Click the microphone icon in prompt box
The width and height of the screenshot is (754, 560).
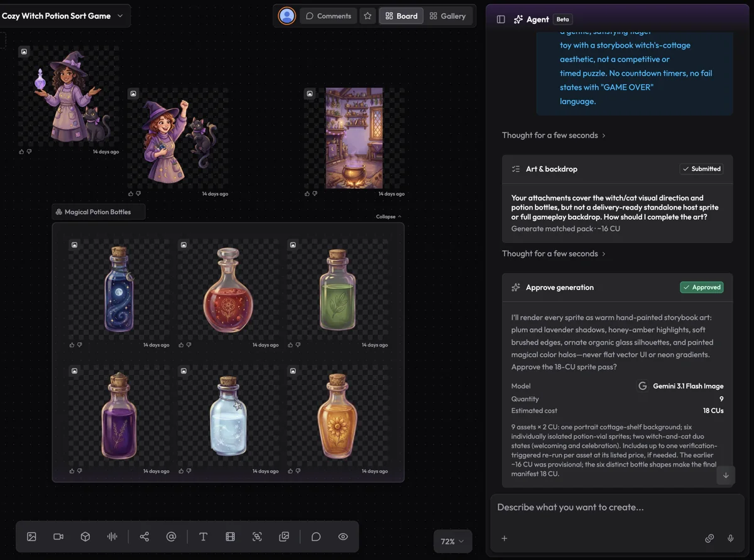click(731, 538)
